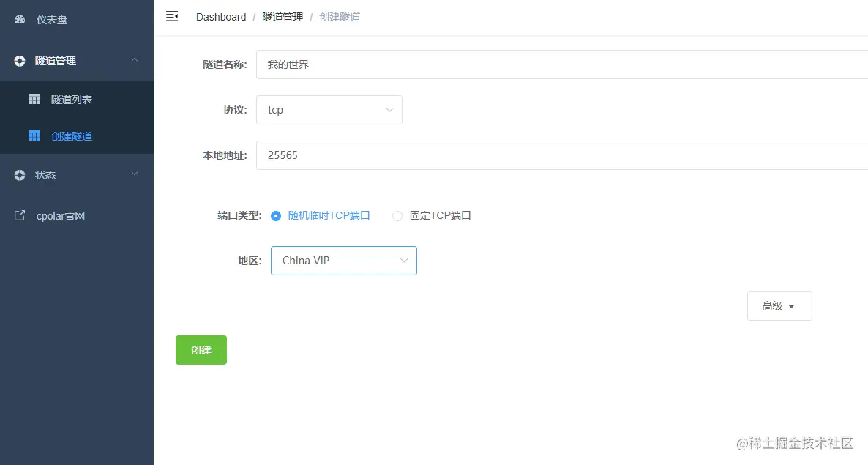Open the 协议 tcp dropdown

[329, 110]
